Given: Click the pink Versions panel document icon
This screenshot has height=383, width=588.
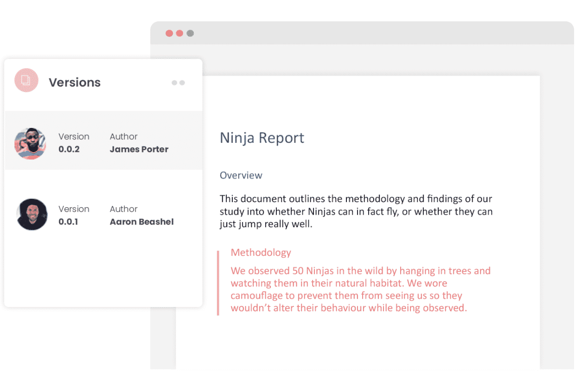Looking at the screenshot, I should pos(26,80).
